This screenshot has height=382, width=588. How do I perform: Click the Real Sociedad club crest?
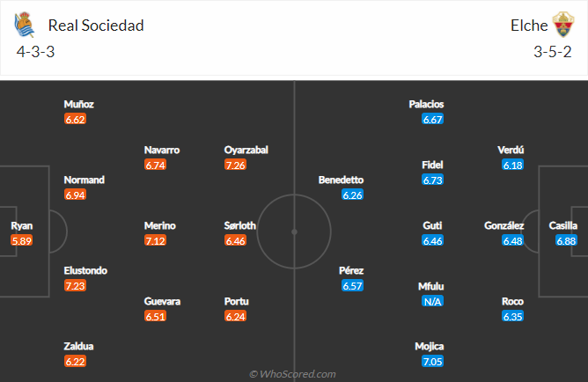point(25,24)
